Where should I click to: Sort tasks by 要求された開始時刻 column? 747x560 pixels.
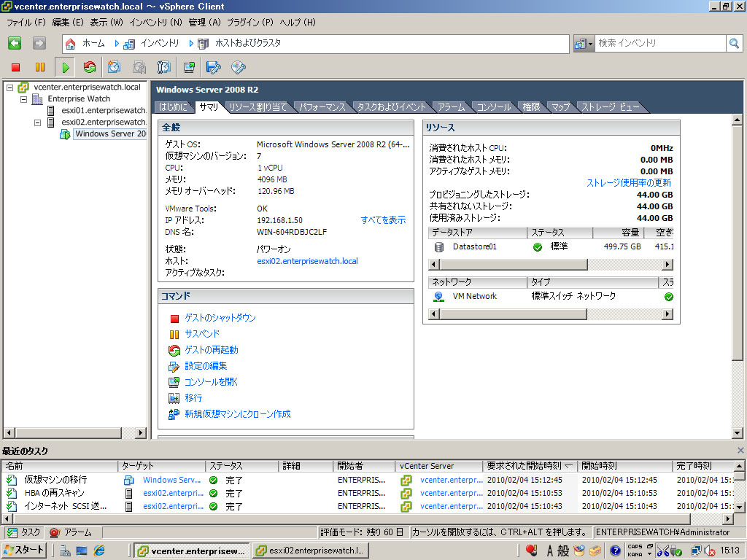click(x=530, y=466)
